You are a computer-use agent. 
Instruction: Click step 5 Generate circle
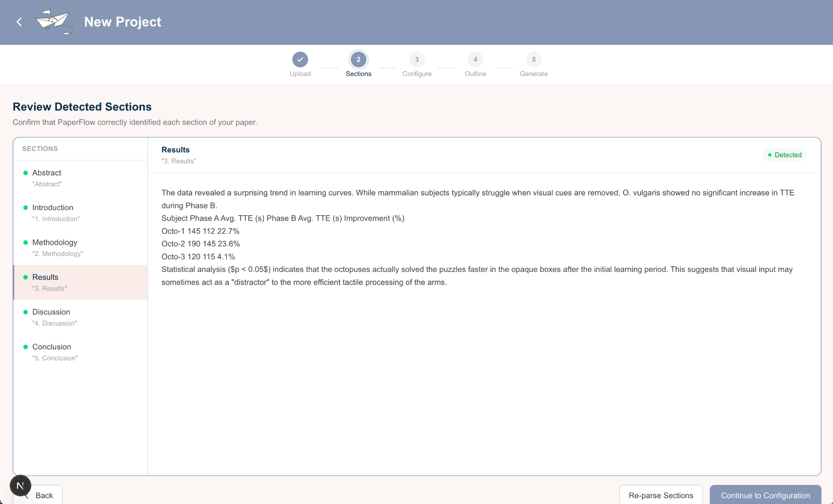(x=534, y=59)
